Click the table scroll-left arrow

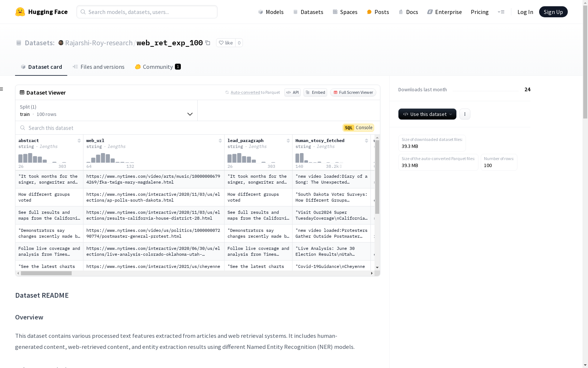pos(18,273)
